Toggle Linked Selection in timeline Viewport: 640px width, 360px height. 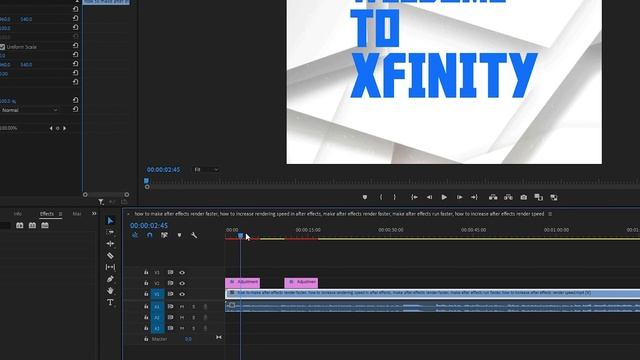pyautogui.click(x=164, y=235)
